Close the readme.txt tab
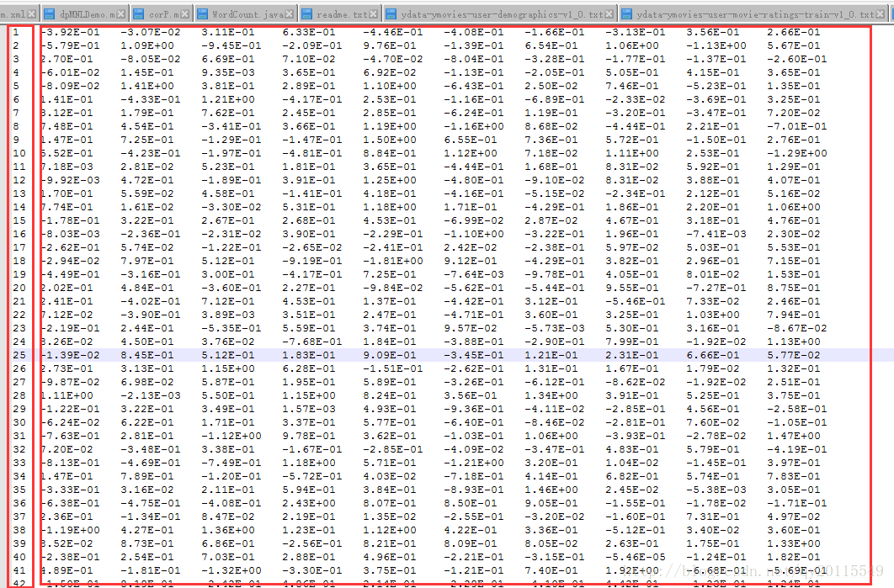894x588 pixels. [x=374, y=14]
